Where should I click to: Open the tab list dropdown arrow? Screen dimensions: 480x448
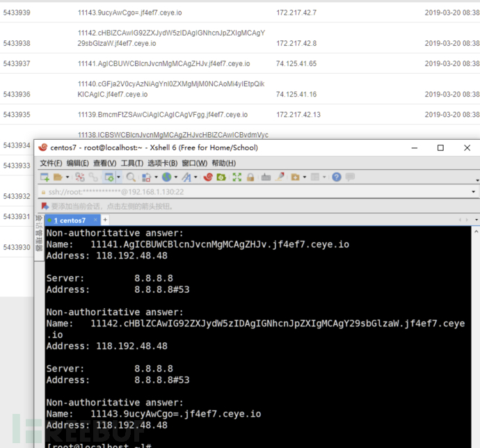tap(477, 220)
